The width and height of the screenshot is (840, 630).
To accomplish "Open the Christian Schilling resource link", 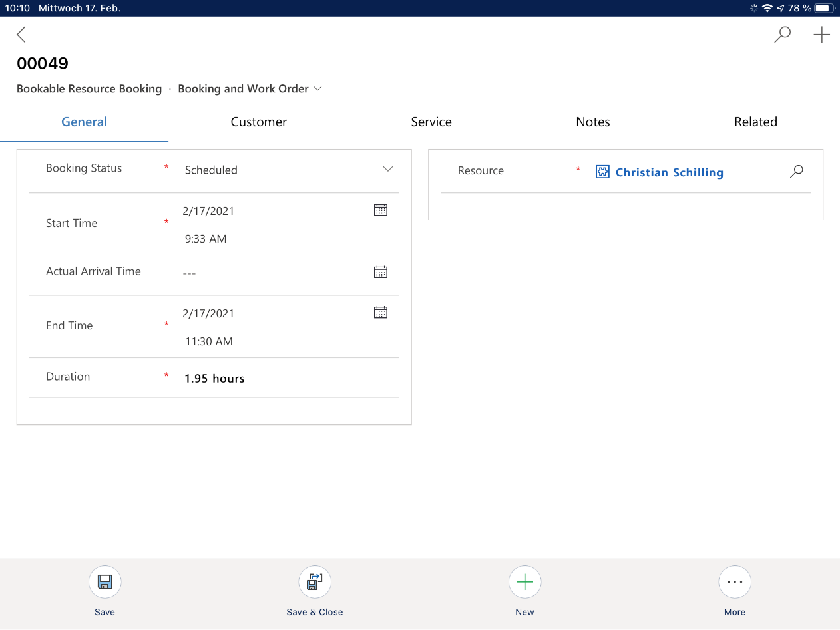I will point(669,172).
